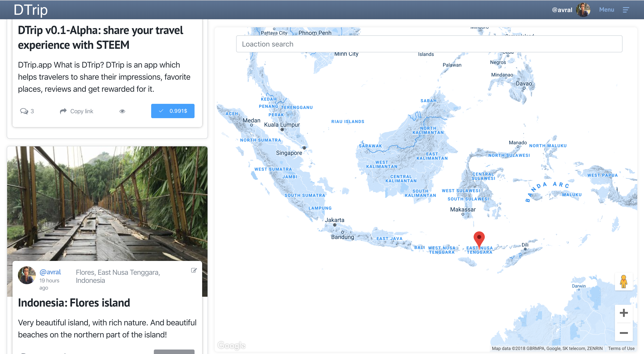Screen dimensions: 644x354
Task: Click the @avral author link on Flores post
Action: pos(50,272)
